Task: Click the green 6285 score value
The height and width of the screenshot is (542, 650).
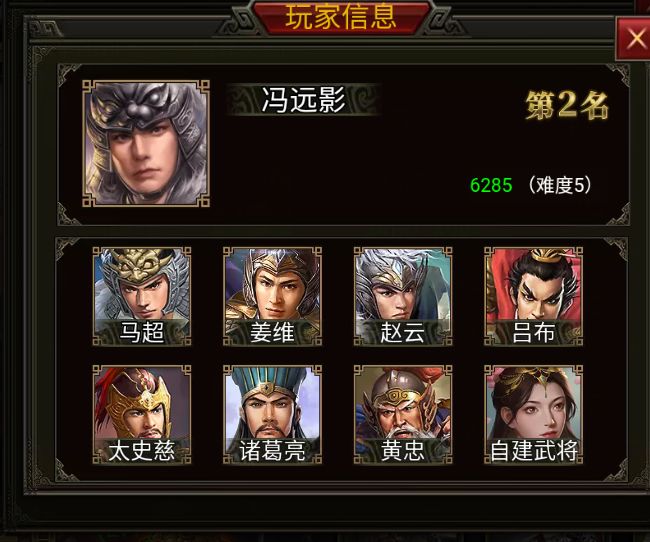Action: point(491,185)
